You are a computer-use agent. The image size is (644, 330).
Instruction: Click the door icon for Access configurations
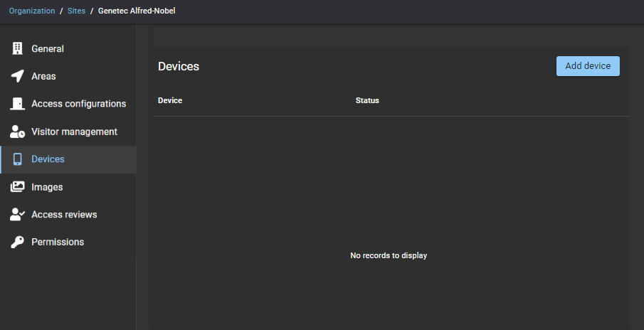(x=18, y=104)
